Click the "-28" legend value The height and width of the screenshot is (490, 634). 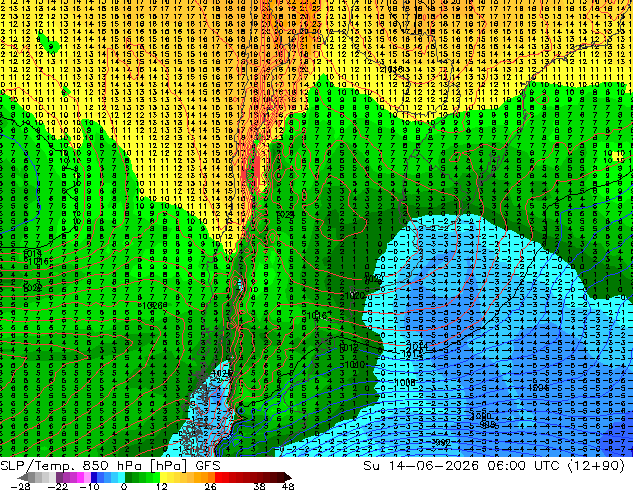pos(20,486)
